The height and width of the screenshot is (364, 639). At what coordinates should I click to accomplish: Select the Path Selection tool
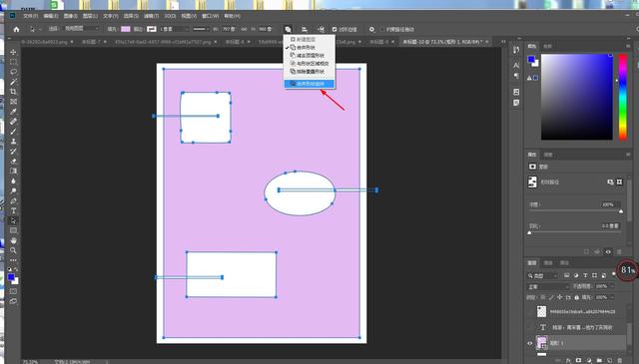click(13, 220)
